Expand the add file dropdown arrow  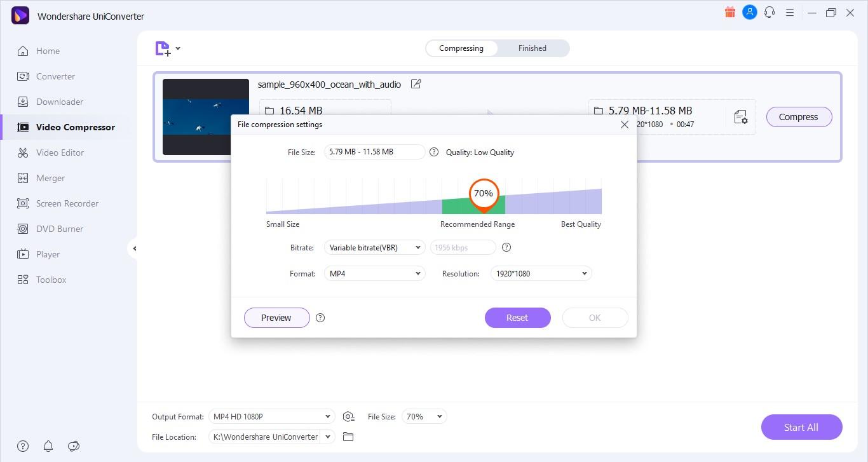178,48
